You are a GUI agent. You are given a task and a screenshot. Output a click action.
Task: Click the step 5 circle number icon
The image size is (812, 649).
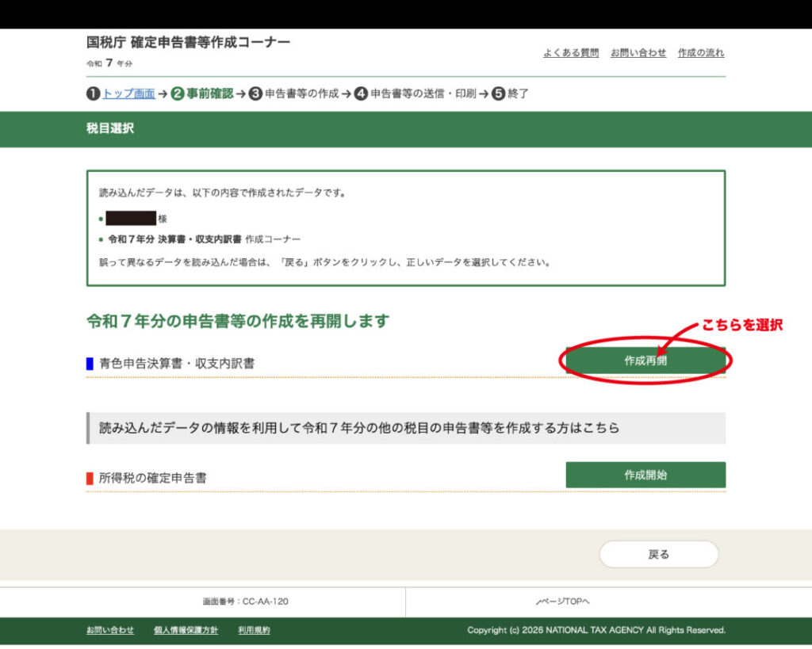498,94
